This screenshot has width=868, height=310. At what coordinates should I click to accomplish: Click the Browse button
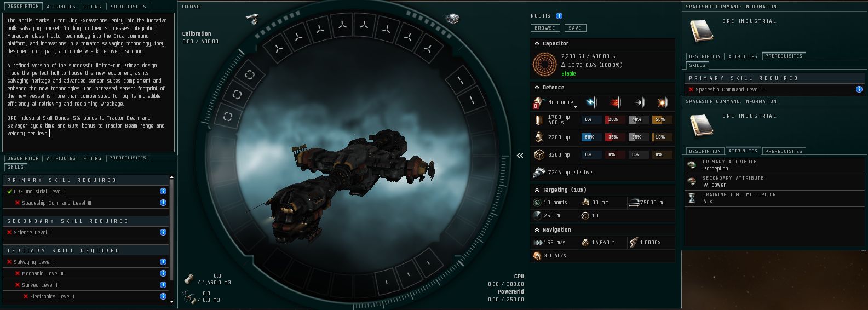(x=545, y=28)
